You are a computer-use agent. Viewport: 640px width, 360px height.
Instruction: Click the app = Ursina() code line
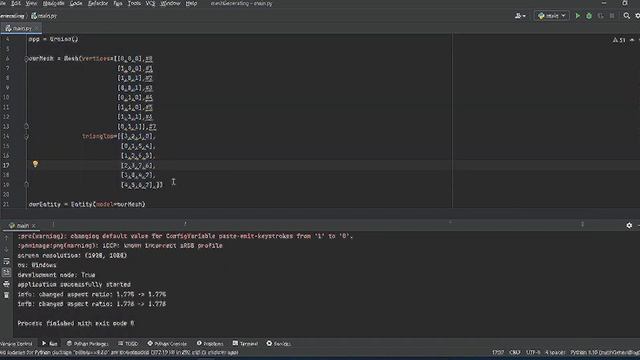tap(53, 39)
